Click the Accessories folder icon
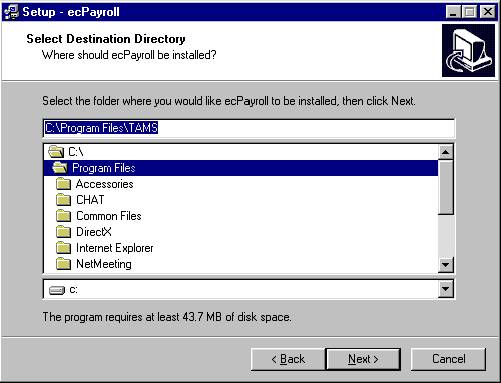This screenshot has width=501, height=383. click(x=64, y=184)
